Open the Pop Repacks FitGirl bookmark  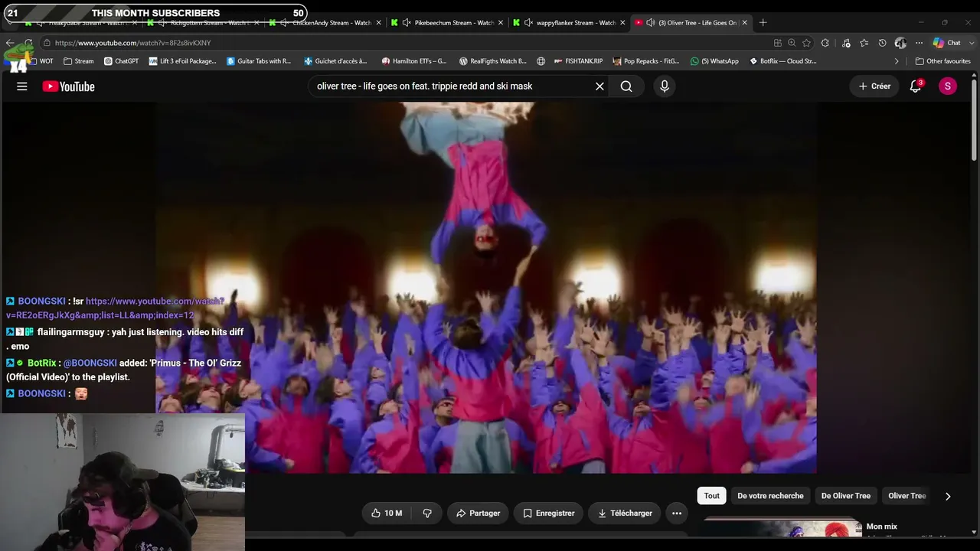point(646,61)
